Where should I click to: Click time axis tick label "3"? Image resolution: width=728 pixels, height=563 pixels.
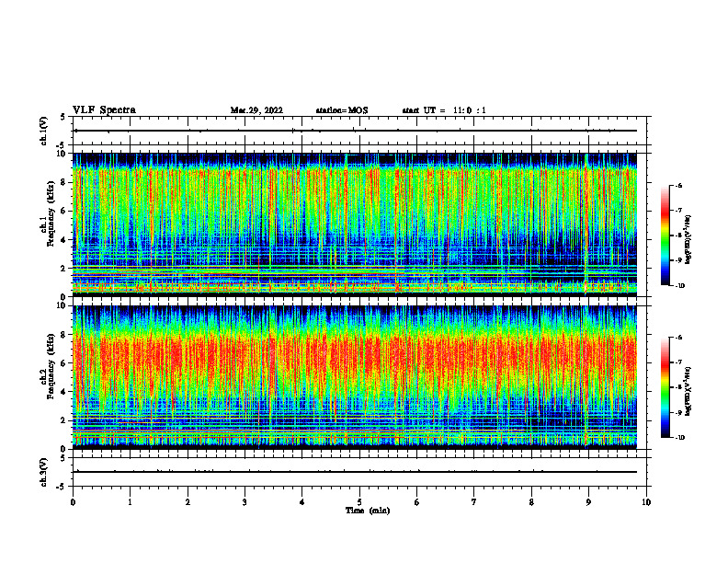click(x=245, y=502)
